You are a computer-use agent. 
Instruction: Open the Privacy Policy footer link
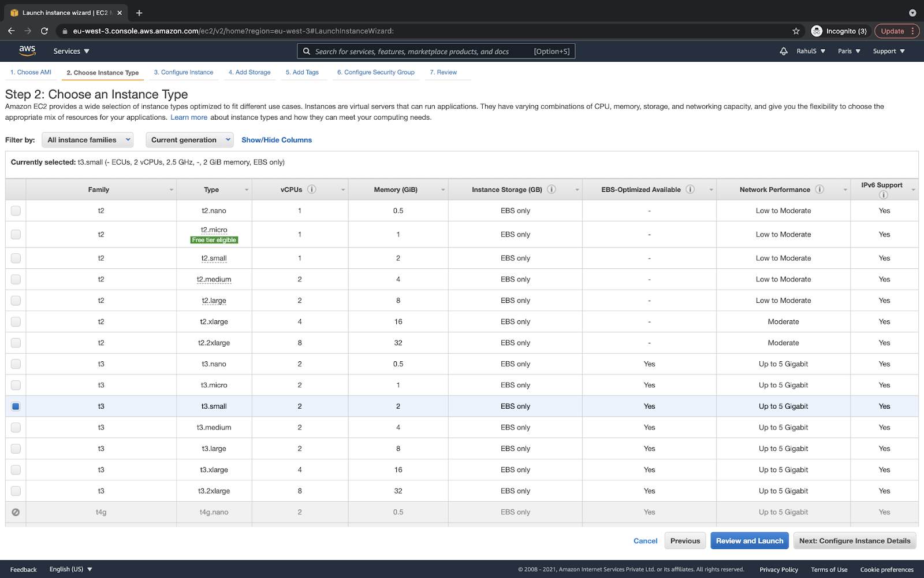[x=778, y=569]
